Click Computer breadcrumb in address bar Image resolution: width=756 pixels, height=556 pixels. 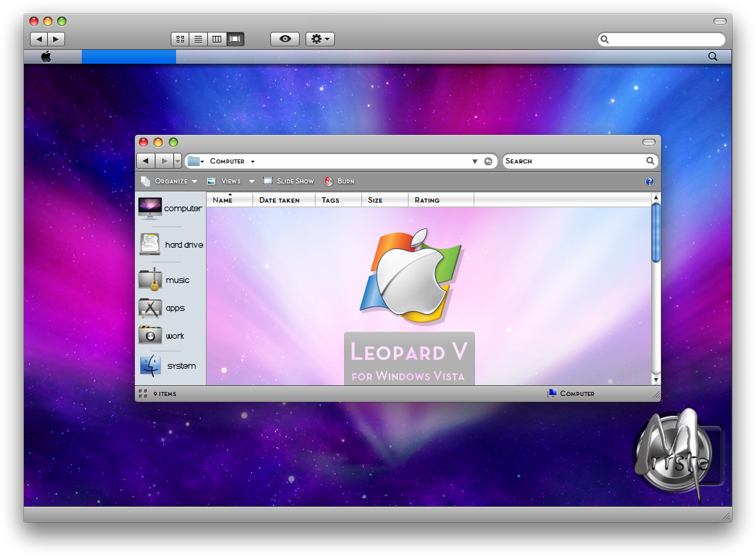[227, 161]
